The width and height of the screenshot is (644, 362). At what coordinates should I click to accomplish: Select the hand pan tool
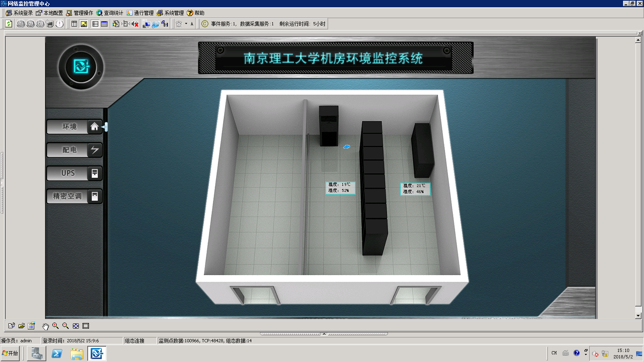point(45,326)
